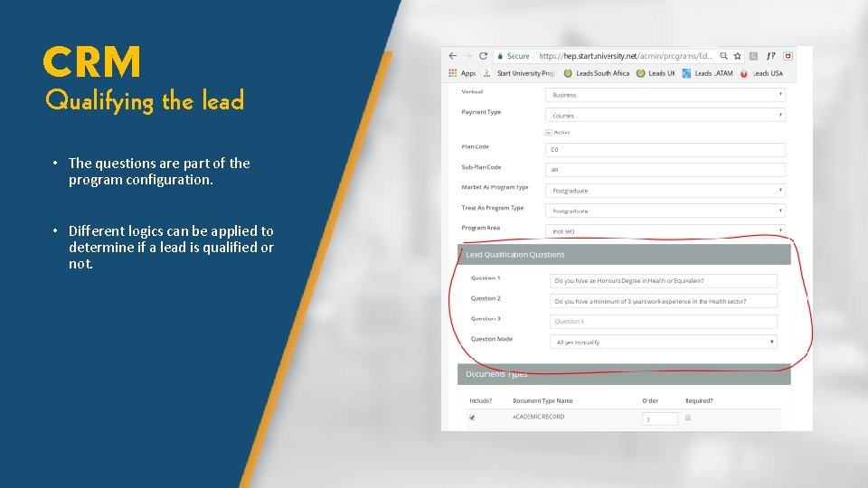Image resolution: width=868 pixels, height=488 pixels.
Task: Click the 'f?' extension icon
Action: tap(770, 56)
